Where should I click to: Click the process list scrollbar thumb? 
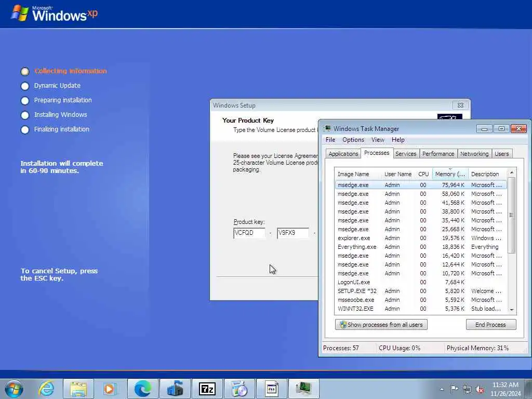512,215
